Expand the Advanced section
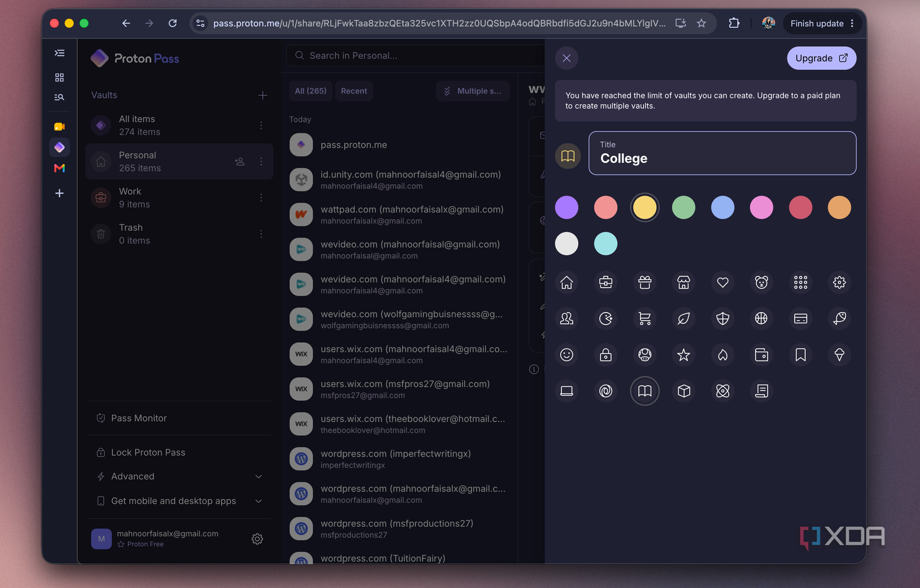Viewport: 920px width, 588px height. [179, 477]
